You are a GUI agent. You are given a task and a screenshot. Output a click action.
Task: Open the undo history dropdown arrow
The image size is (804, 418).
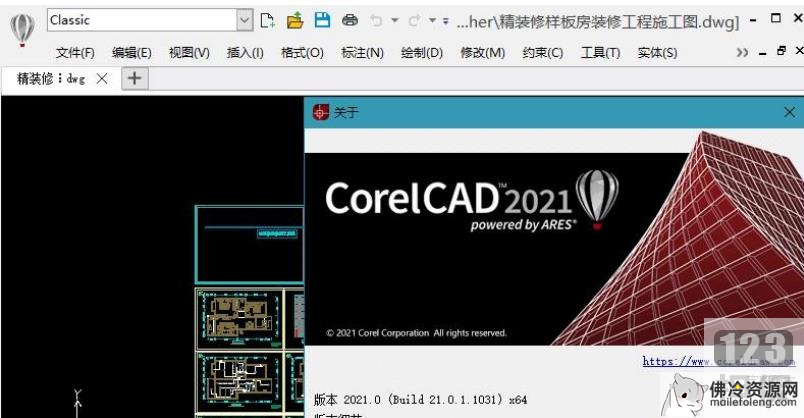click(394, 20)
